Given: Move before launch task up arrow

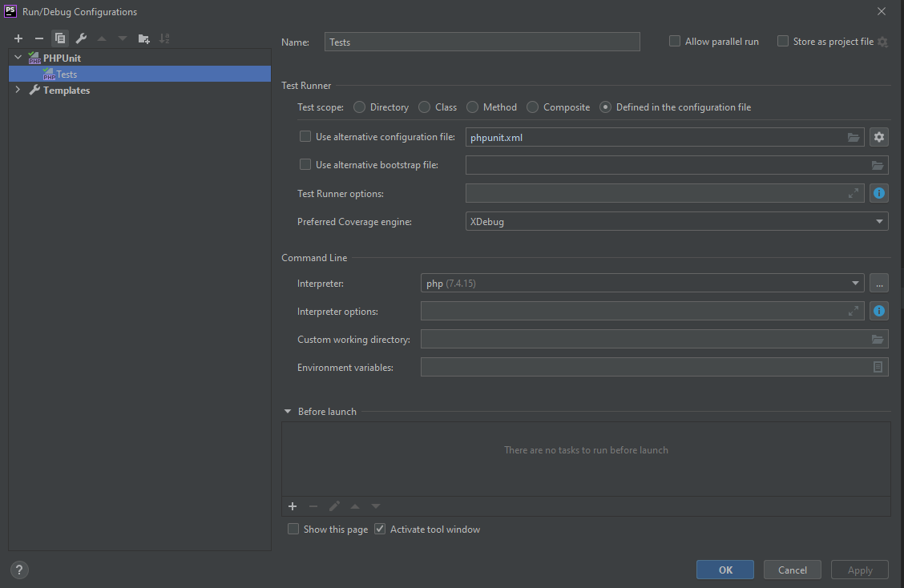Looking at the screenshot, I should click(355, 506).
